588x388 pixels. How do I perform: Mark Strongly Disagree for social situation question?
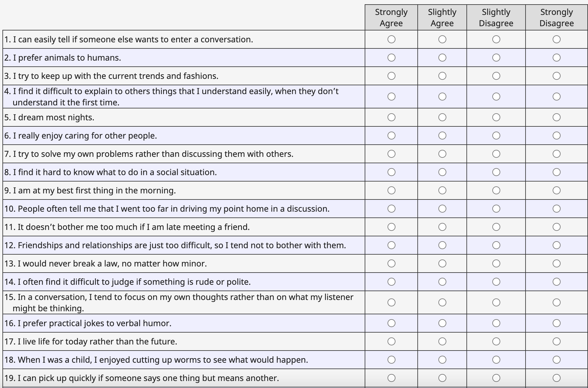pos(557,172)
